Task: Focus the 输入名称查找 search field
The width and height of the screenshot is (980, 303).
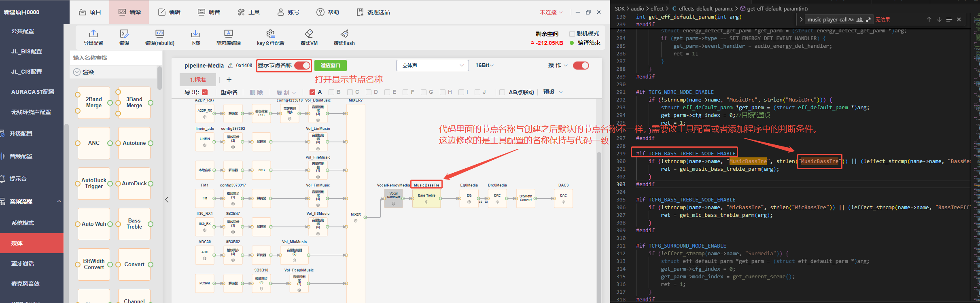Action: pyautogui.click(x=116, y=58)
